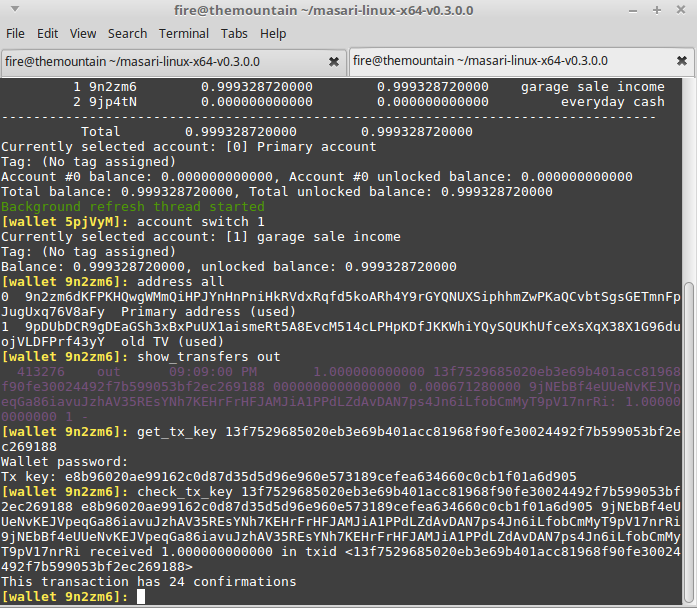Maximize the terminal window with plus icon
The image size is (697, 608).
657,10
